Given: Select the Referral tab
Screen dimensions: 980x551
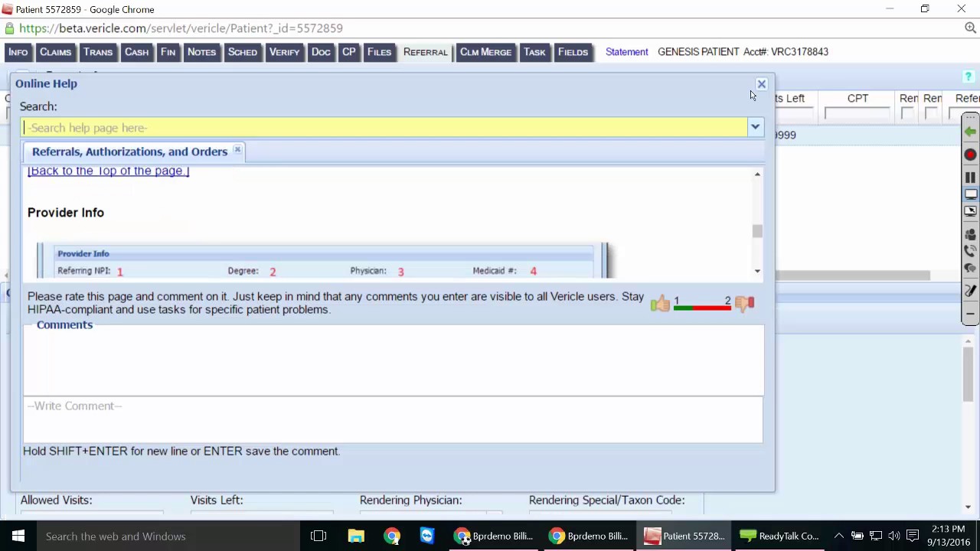Looking at the screenshot, I should 425,52.
